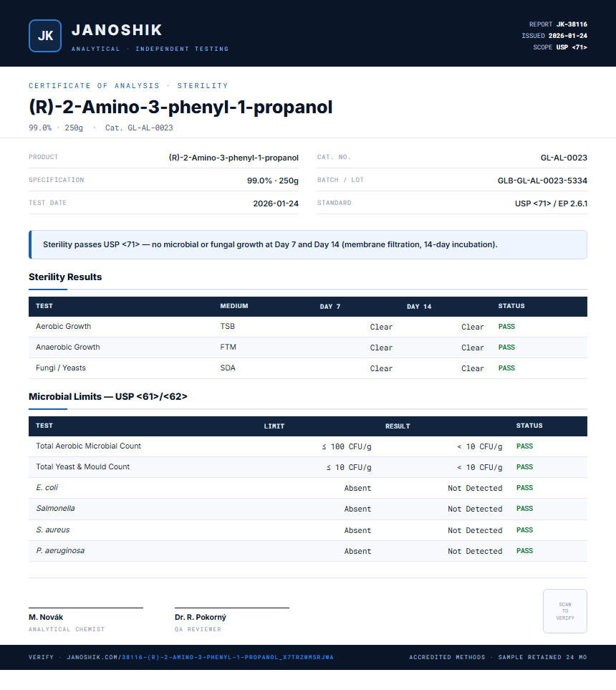
Task: Click the LIMIT column header
Action: (274, 426)
